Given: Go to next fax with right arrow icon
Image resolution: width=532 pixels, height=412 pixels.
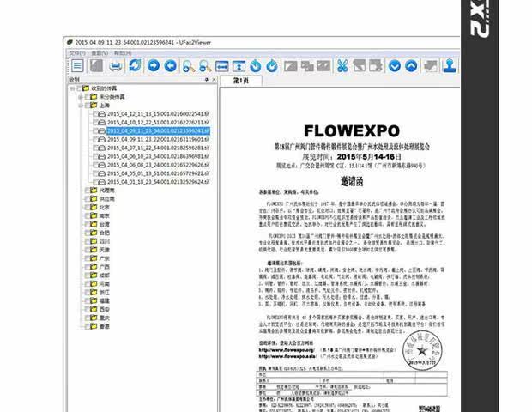Looking at the screenshot, I should tap(154, 65).
